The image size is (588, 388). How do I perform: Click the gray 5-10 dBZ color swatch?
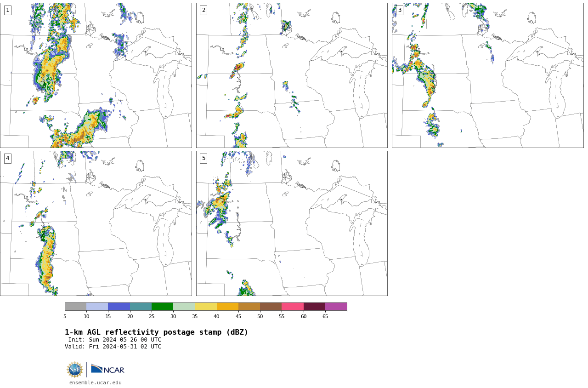pyautogui.click(x=76, y=307)
